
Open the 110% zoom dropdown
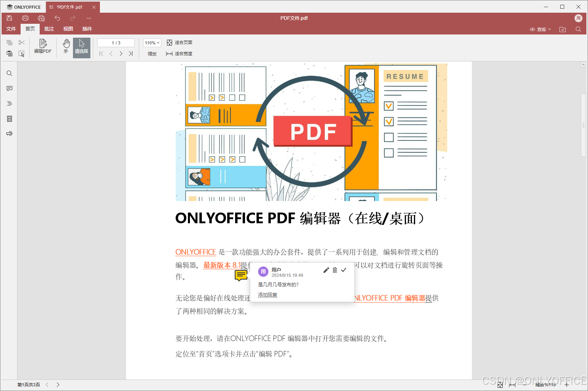[152, 43]
